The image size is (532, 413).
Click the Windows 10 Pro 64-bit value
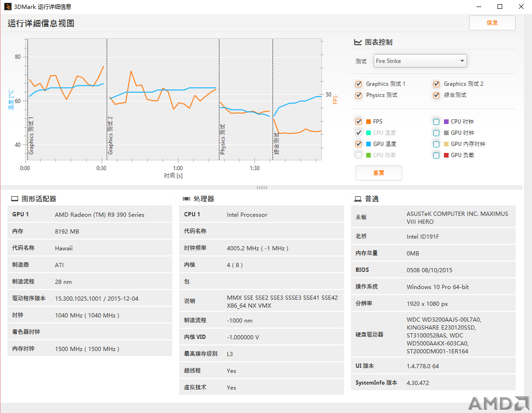[x=438, y=287]
